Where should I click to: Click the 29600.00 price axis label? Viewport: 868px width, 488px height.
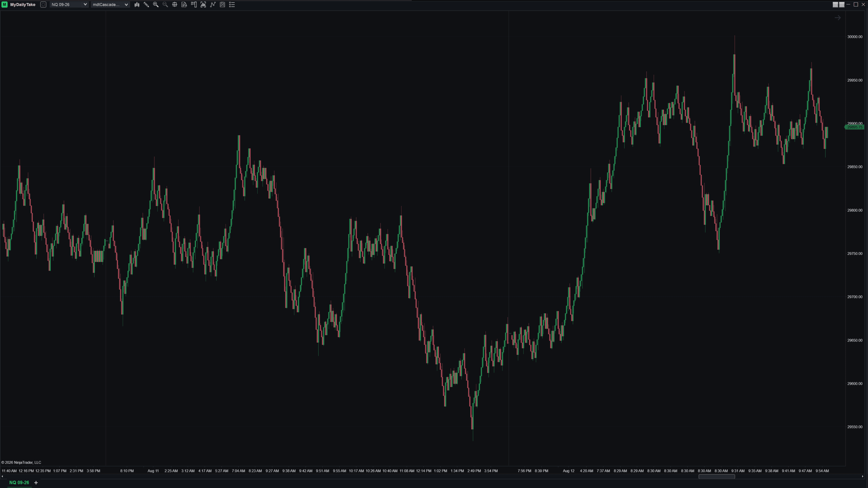click(x=855, y=384)
